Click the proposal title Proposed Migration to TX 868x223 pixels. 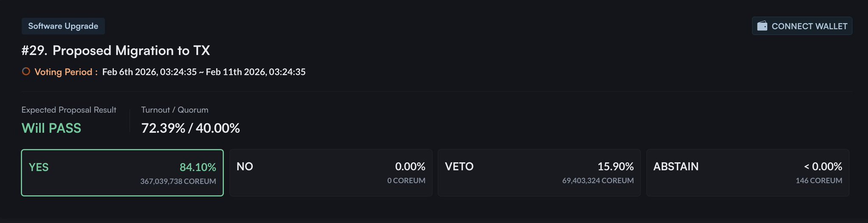tap(131, 51)
